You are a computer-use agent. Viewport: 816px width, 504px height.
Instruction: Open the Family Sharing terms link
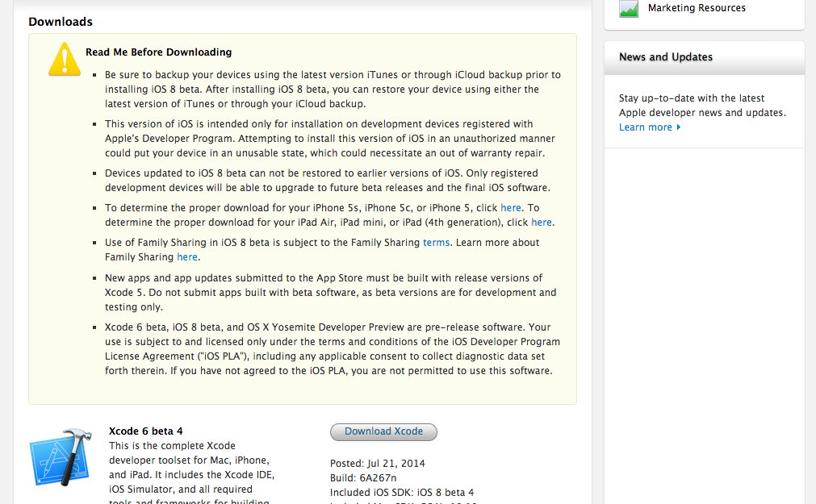436,242
